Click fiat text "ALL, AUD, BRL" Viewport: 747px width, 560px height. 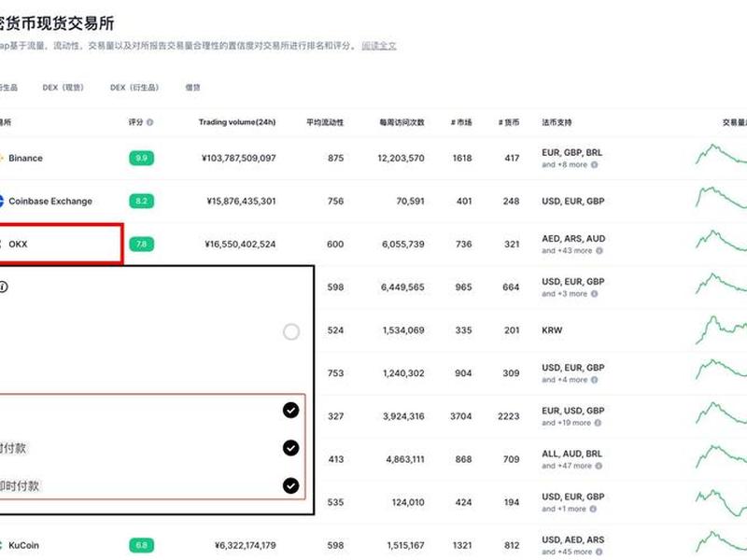click(571, 454)
